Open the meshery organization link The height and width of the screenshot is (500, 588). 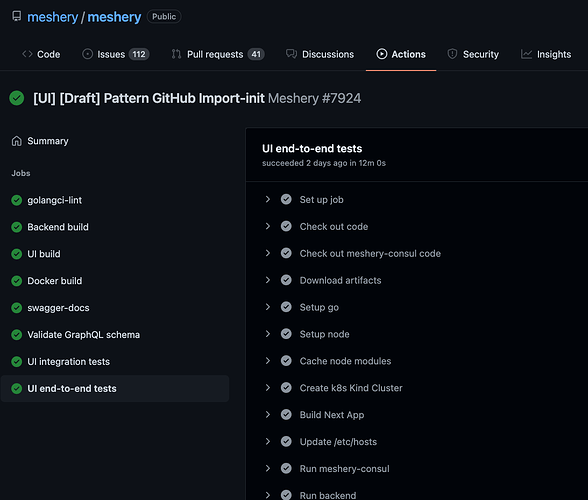[x=52, y=17]
